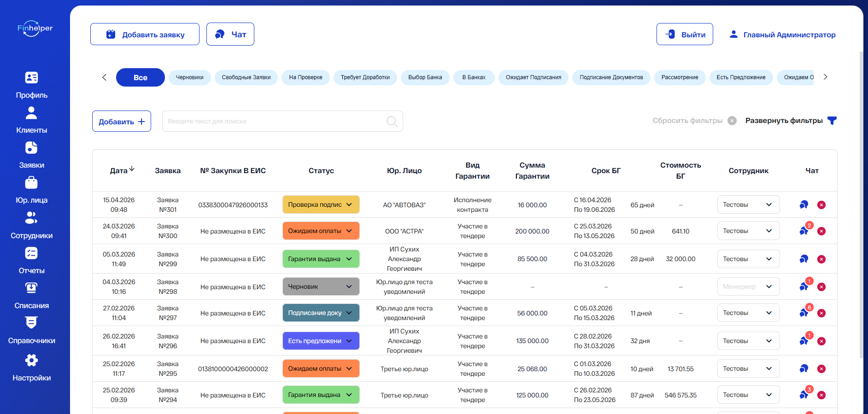This screenshot has width=868, height=414.
Task: Delete Заявка №301 with red cross
Action: [x=821, y=205]
